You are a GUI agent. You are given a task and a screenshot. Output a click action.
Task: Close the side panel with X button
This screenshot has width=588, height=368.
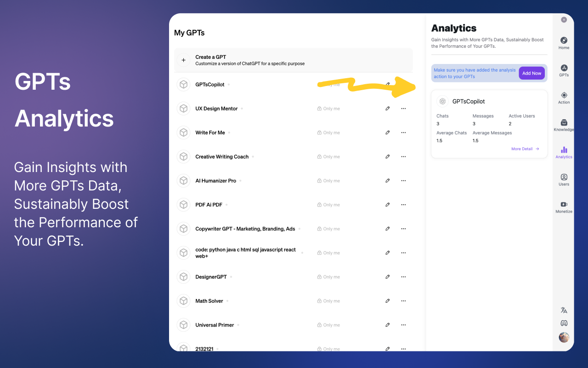point(564,20)
